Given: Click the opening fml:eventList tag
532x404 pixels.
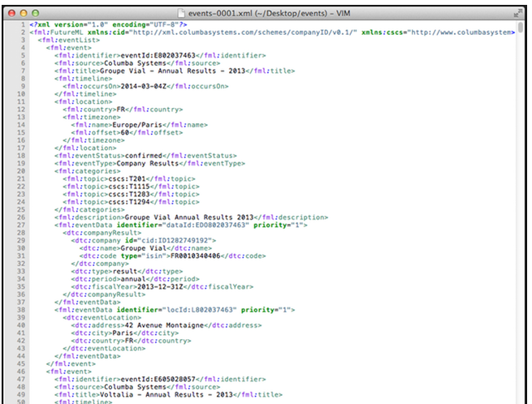Looking at the screenshot, I should coord(69,40).
